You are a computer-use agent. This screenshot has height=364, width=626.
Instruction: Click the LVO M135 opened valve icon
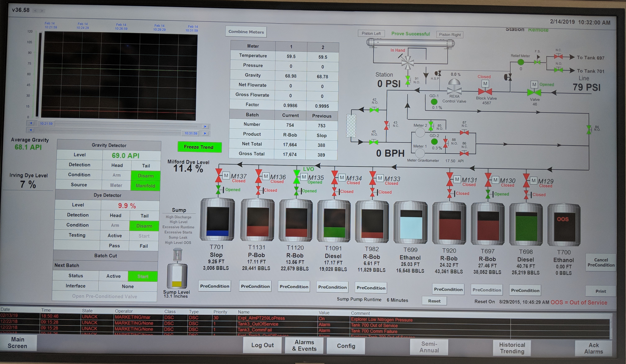[297, 177]
